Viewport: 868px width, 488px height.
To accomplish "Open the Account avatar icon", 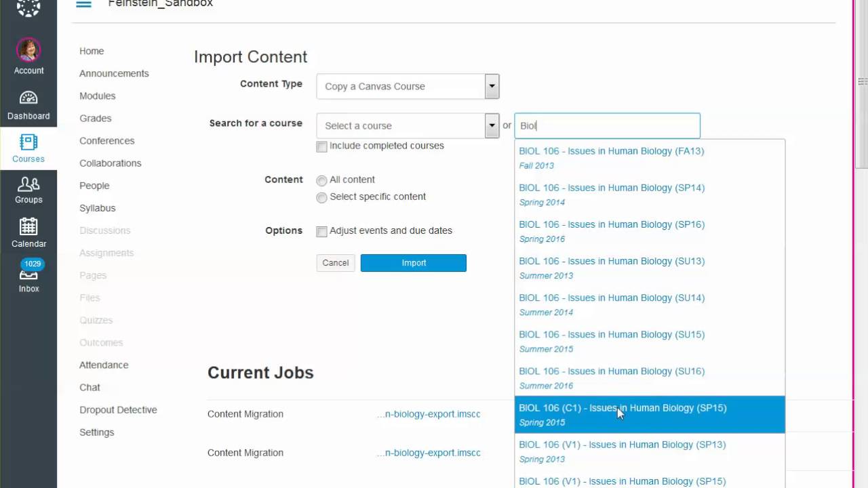I will coord(28,50).
